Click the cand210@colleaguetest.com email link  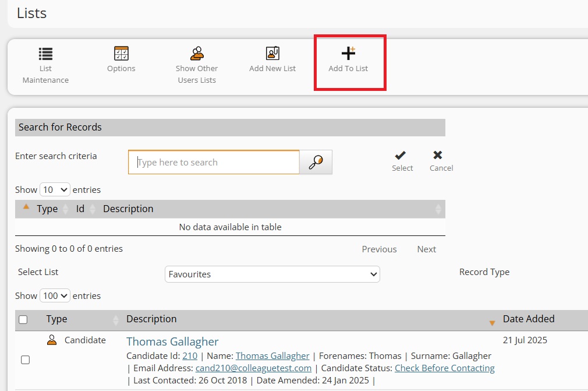[253, 368]
